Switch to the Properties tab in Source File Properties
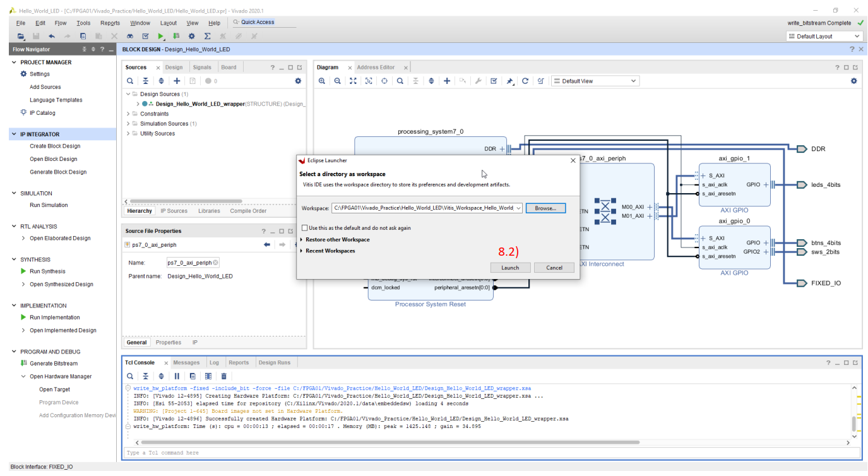 pos(169,343)
